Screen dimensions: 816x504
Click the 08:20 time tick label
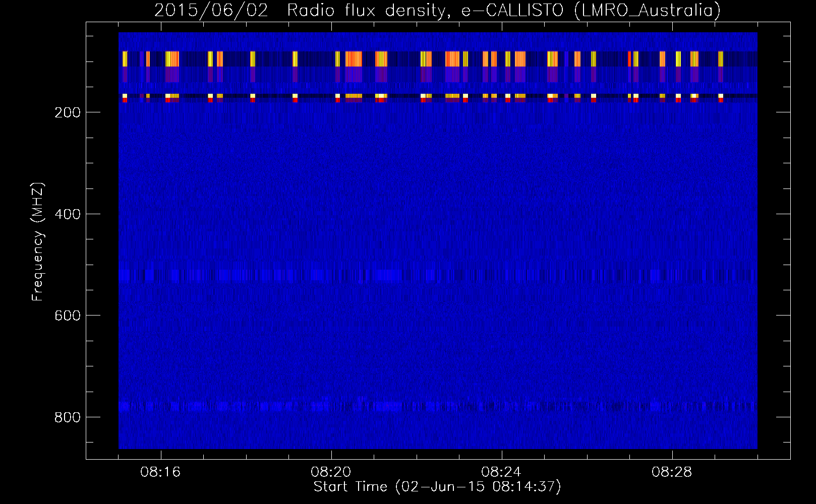[x=331, y=472]
